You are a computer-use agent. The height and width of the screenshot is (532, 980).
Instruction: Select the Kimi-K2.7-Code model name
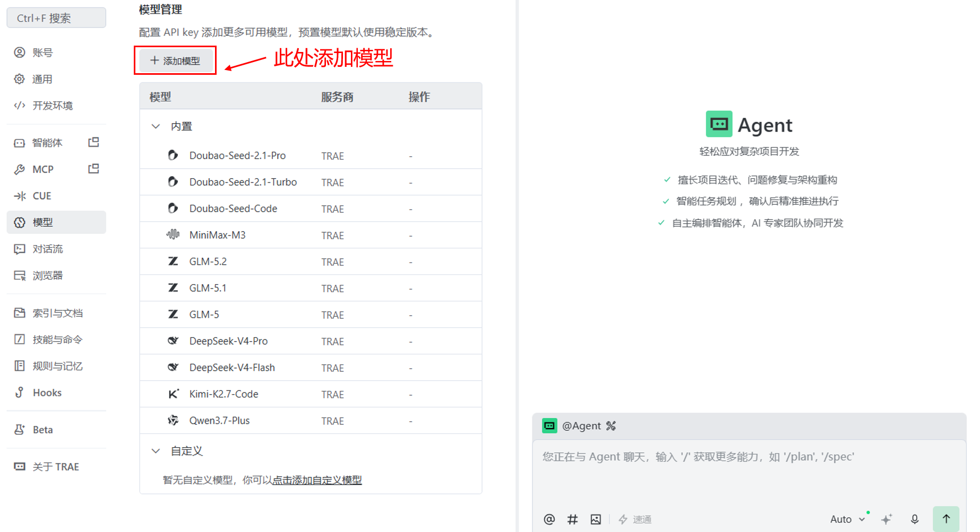[224, 394]
